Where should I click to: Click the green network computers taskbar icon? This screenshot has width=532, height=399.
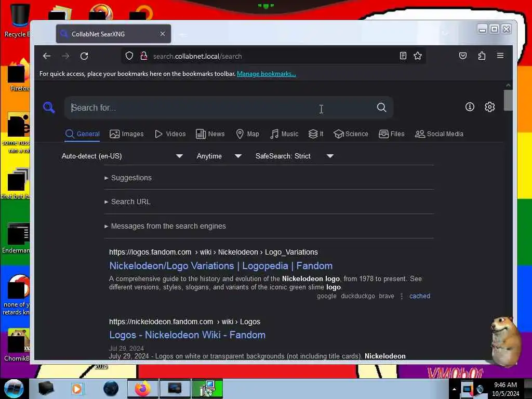207,389
